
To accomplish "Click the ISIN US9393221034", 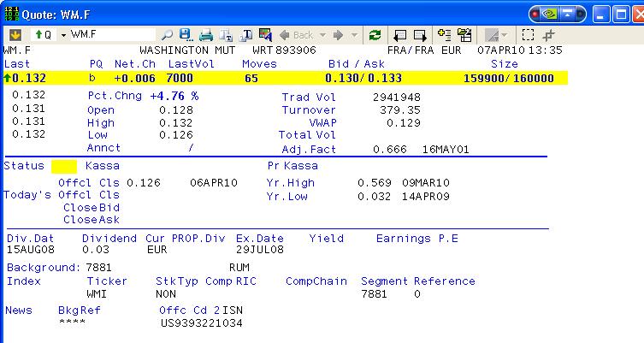I will 201,323.
